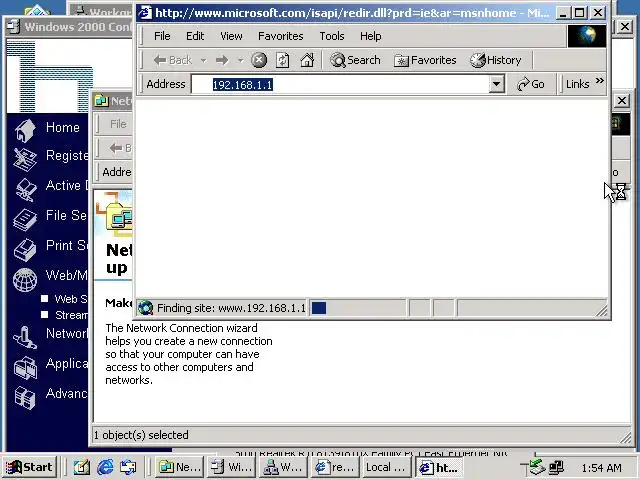
Task: Go back using the Back arrow in Internet Explorer
Action: 172,60
